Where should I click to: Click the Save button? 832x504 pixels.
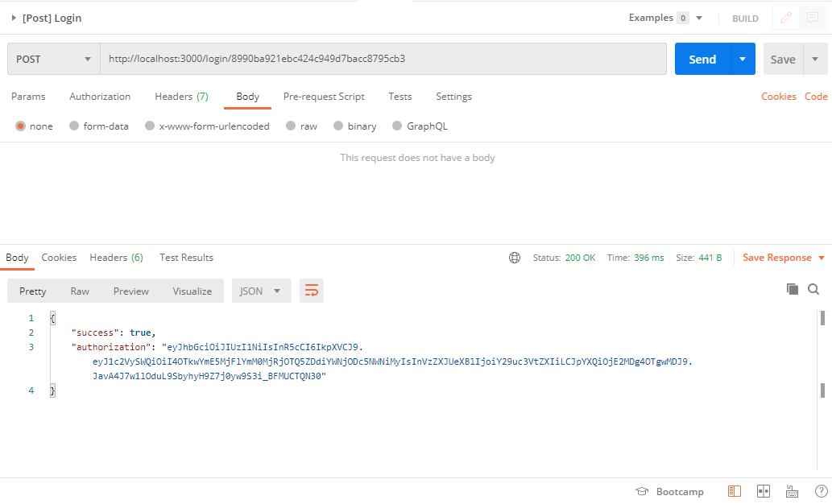tap(783, 59)
